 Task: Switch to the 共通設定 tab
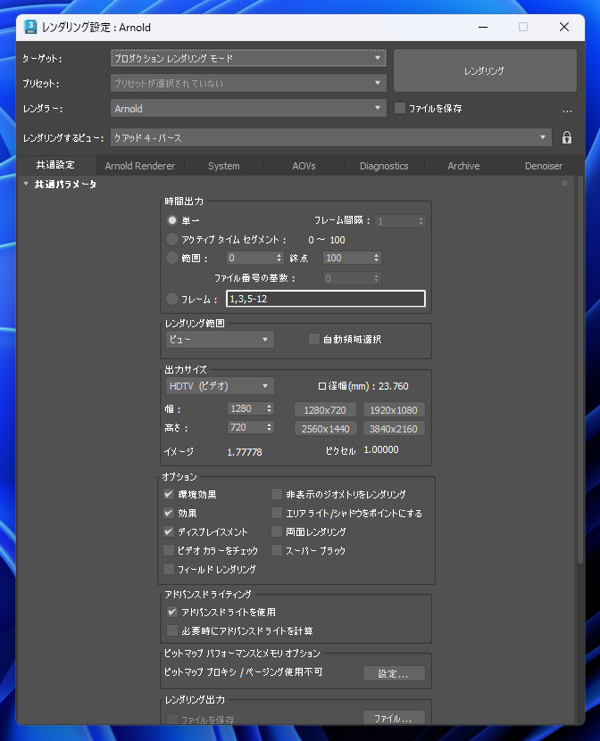[x=55, y=165]
